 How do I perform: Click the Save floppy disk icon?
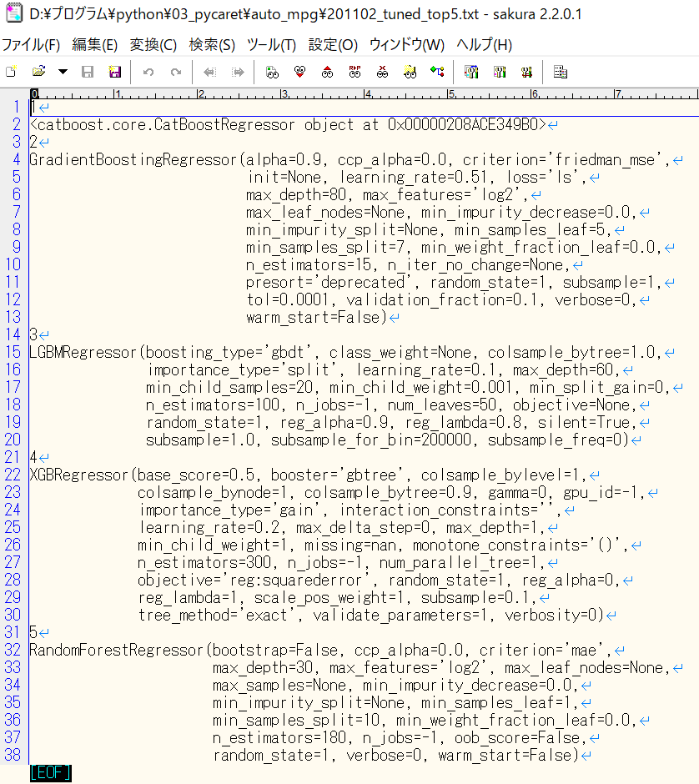click(x=88, y=72)
